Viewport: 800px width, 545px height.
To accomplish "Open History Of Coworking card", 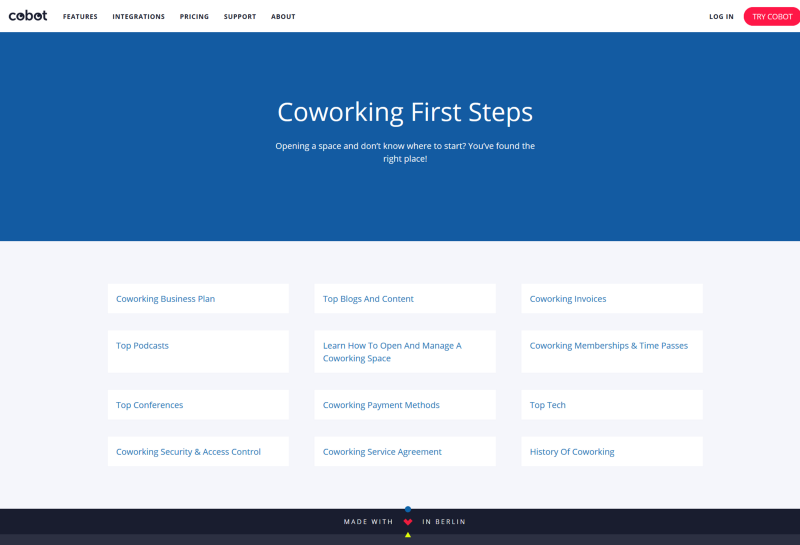I will [612, 451].
